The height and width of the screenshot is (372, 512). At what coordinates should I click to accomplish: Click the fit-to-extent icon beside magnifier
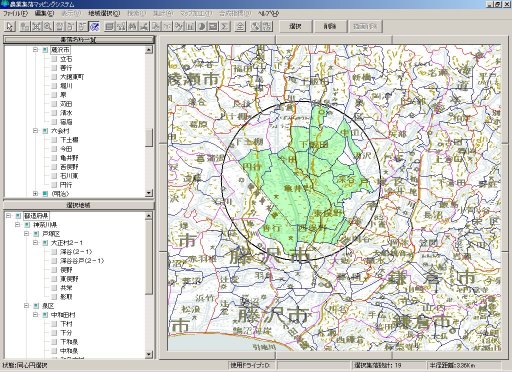pyautogui.click(x=36, y=26)
